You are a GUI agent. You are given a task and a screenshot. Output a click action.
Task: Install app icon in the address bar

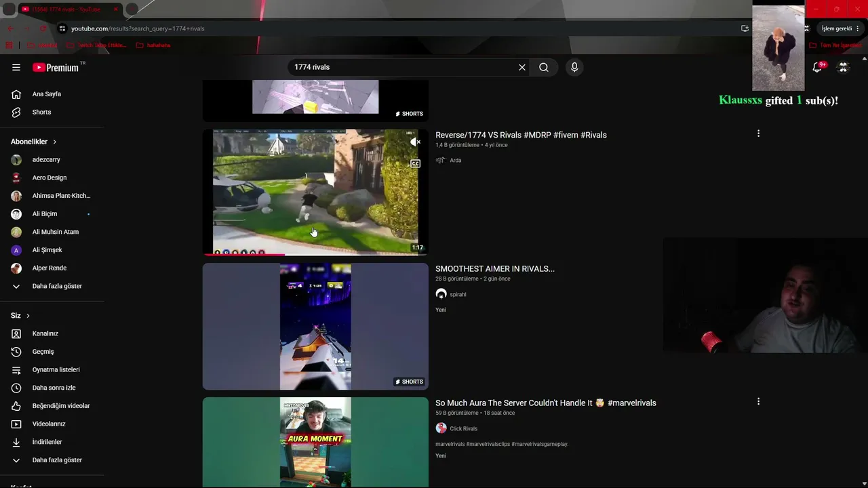point(745,28)
